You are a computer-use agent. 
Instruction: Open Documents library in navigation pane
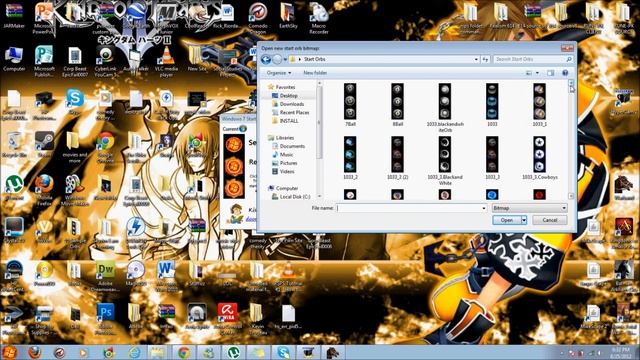292,146
